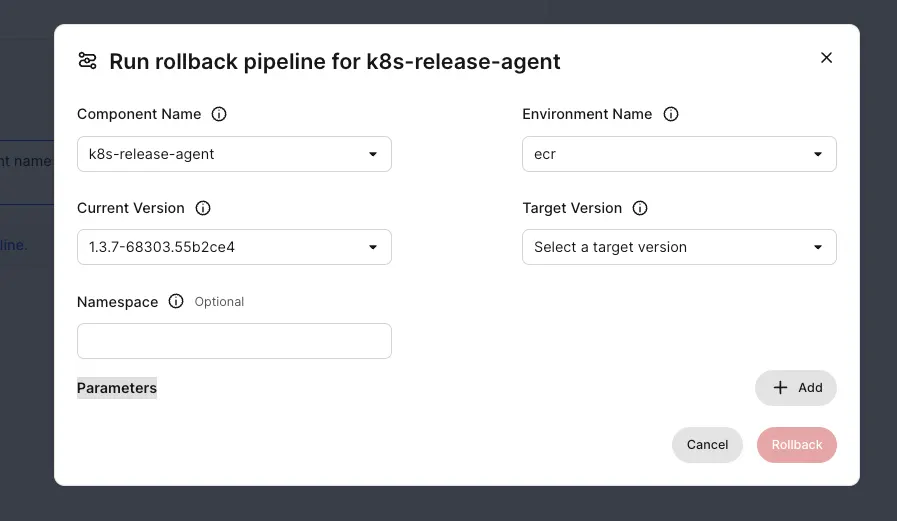This screenshot has height=521, width=897.
Task: Click the Rollback button
Action: pos(796,445)
